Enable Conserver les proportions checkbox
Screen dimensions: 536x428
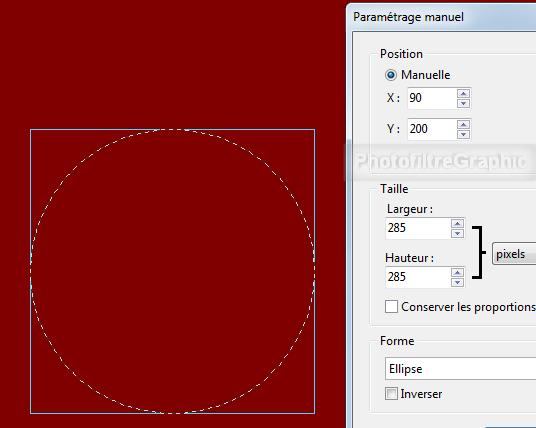point(391,307)
